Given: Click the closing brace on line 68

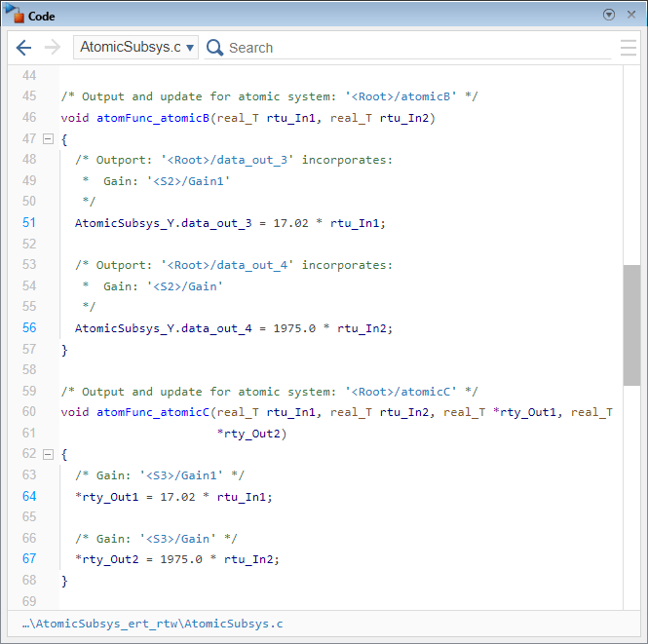Looking at the screenshot, I should [x=64, y=581].
